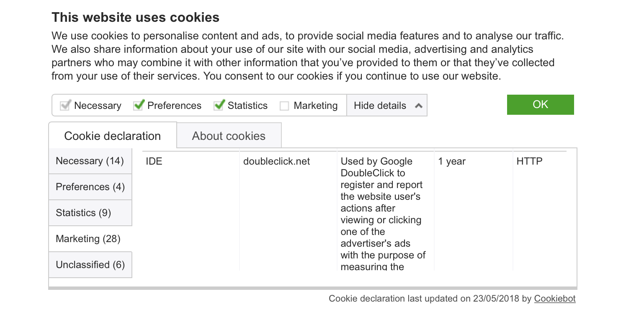Viewport: 644px width, 320px height.
Task: Uncheck the Statistics cookies checkbox
Action: (219, 106)
